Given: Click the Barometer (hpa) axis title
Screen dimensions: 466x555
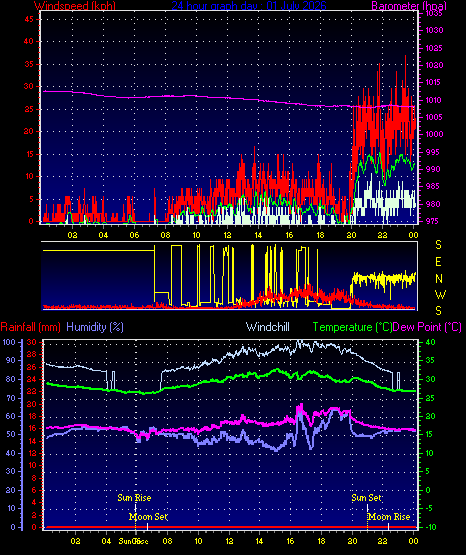Looking at the screenshot, I should click(409, 5).
